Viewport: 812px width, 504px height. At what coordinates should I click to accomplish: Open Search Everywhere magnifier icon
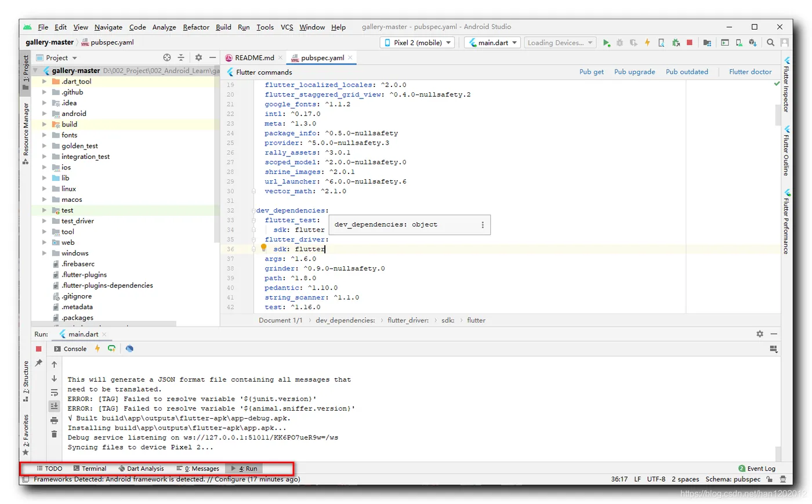point(770,42)
